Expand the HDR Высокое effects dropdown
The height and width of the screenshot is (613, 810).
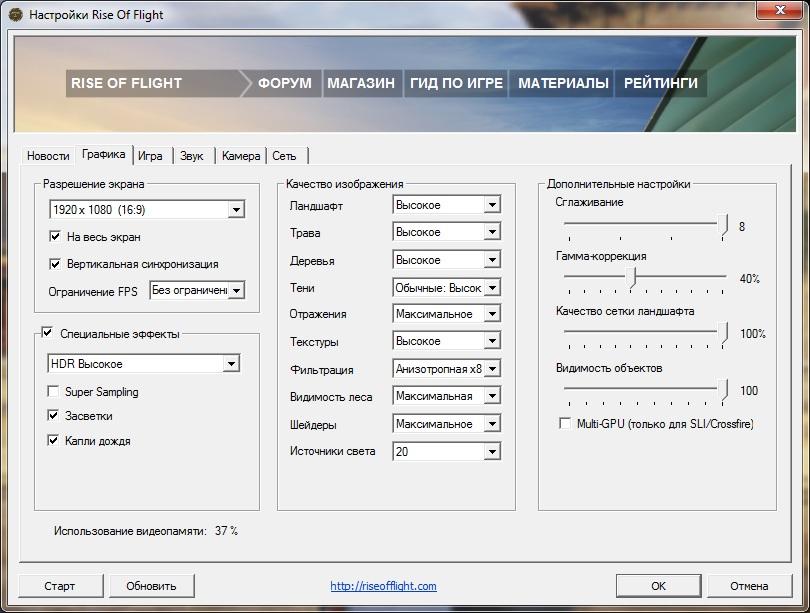click(x=144, y=364)
